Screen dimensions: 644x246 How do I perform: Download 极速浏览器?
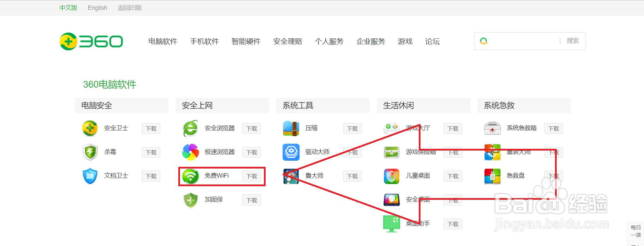pyautogui.click(x=251, y=152)
